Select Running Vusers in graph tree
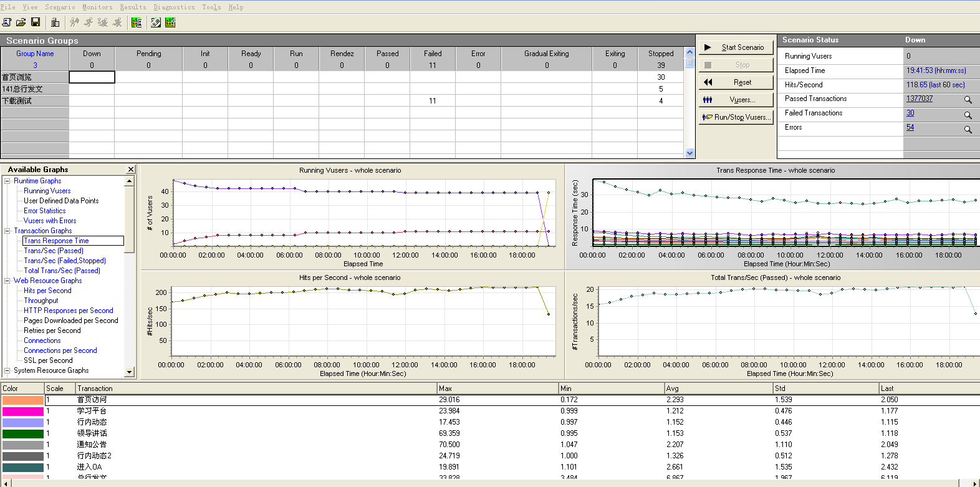Image resolution: width=980 pixels, height=487 pixels. tap(47, 191)
